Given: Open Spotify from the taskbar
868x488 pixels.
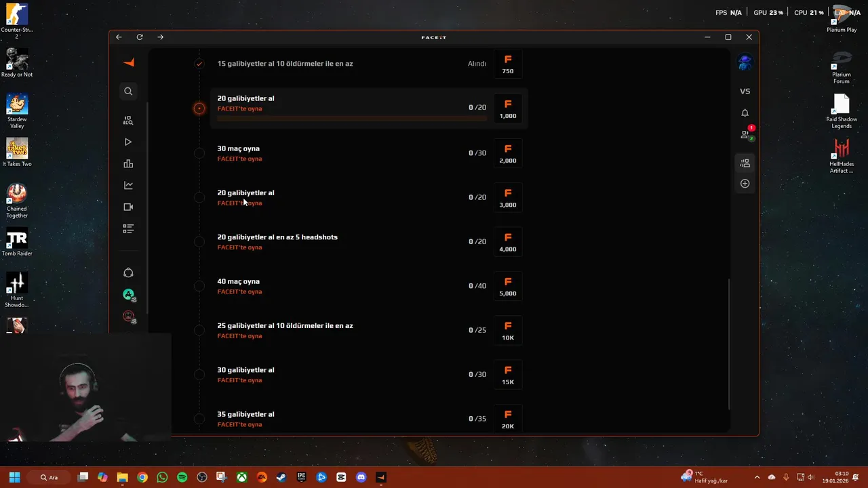Looking at the screenshot, I should pos(182,477).
